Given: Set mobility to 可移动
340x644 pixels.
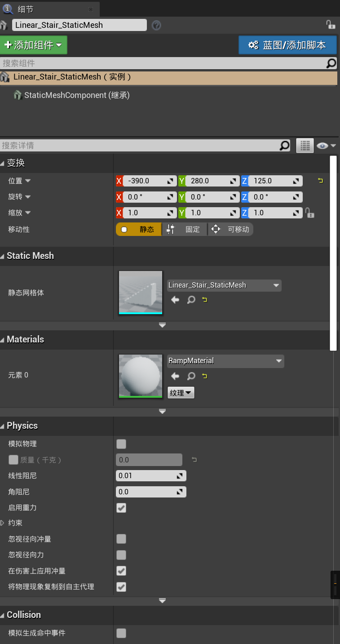Looking at the screenshot, I should click(x=230, y=229).
